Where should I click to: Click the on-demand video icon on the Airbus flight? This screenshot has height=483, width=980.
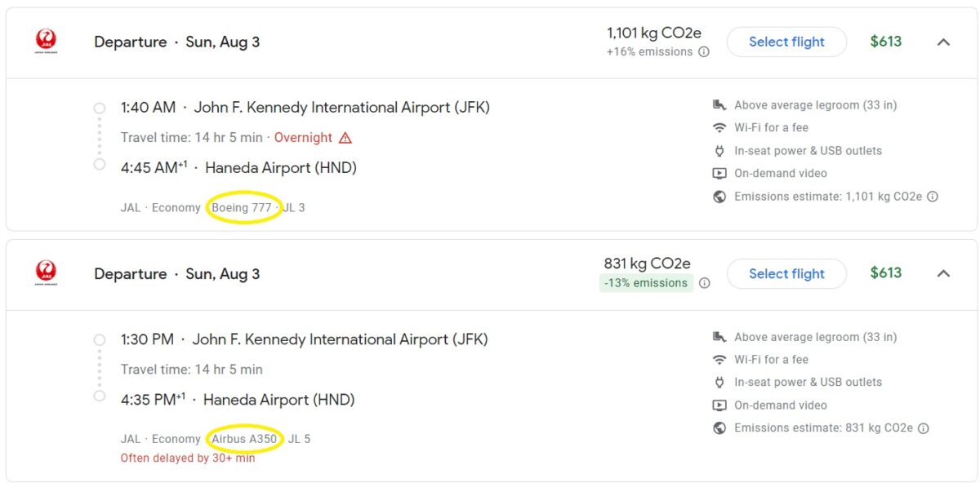(720, 405)
